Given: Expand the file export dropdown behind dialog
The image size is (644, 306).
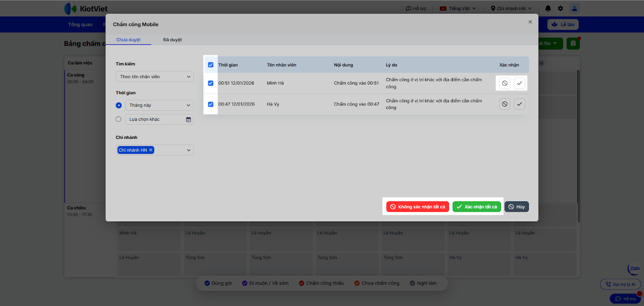Looking at the screenshot, I should [551, 43].
